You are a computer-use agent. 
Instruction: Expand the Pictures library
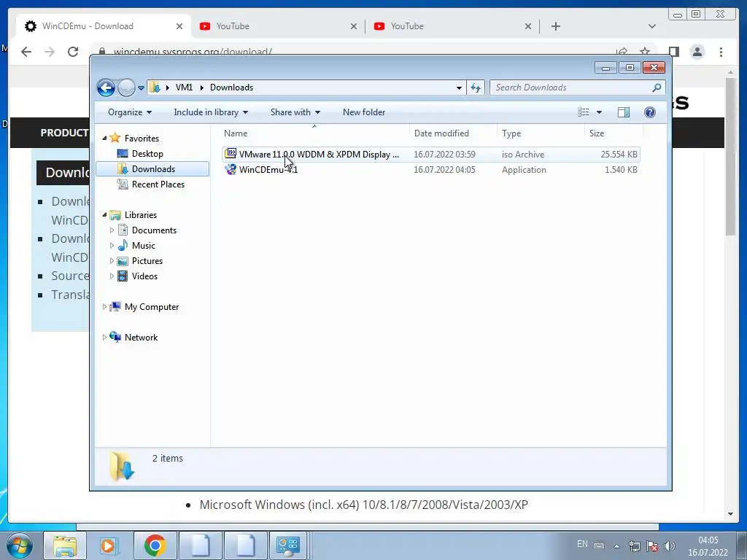112,261
